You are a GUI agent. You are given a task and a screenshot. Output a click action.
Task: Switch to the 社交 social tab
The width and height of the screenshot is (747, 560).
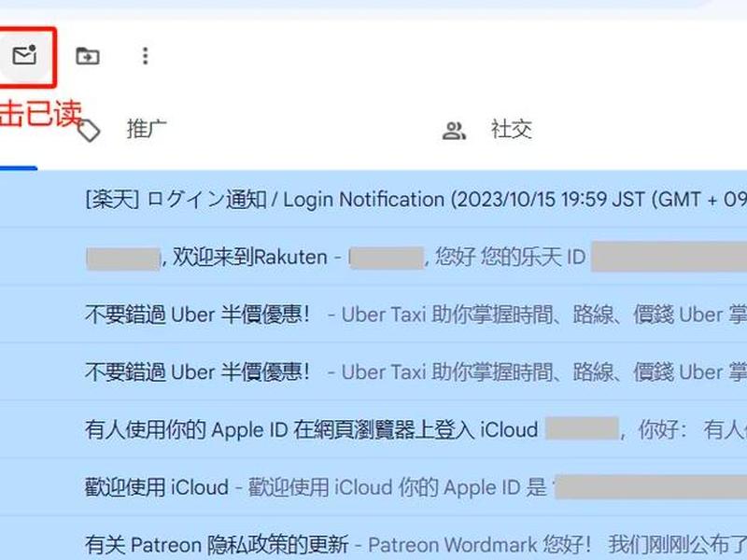tap(511, 130)
